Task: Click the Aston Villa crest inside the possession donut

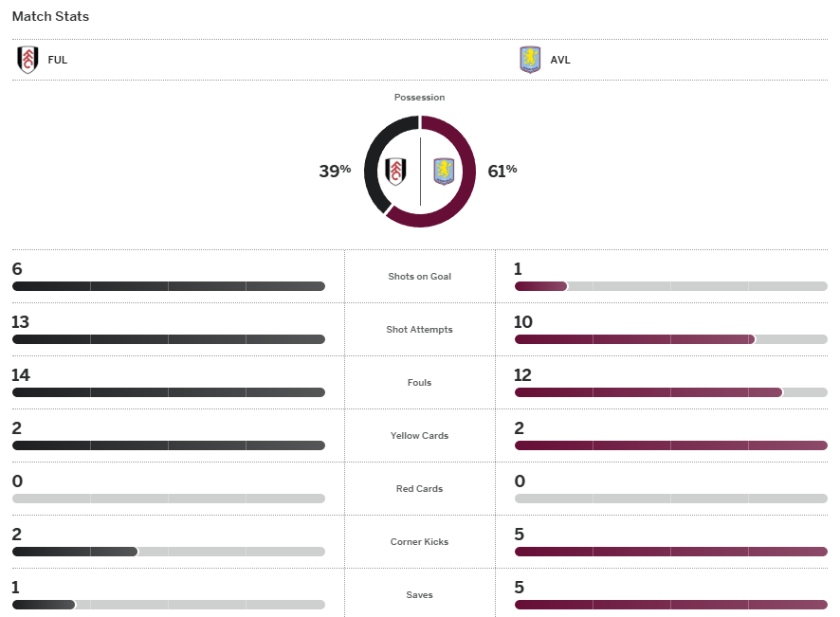Action: pyautogui.click(x=444, y=172)
